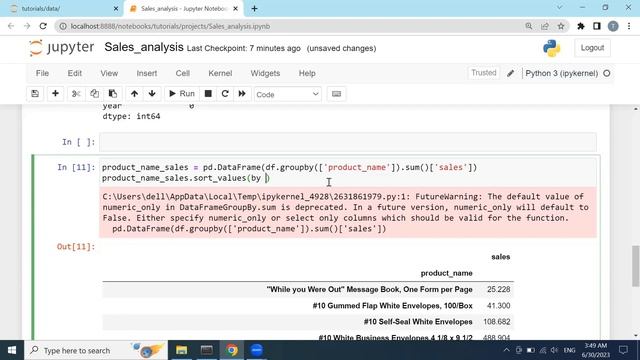Close the tutorials/data/ browser tab

pyautogui.click(x=116, y=9)
